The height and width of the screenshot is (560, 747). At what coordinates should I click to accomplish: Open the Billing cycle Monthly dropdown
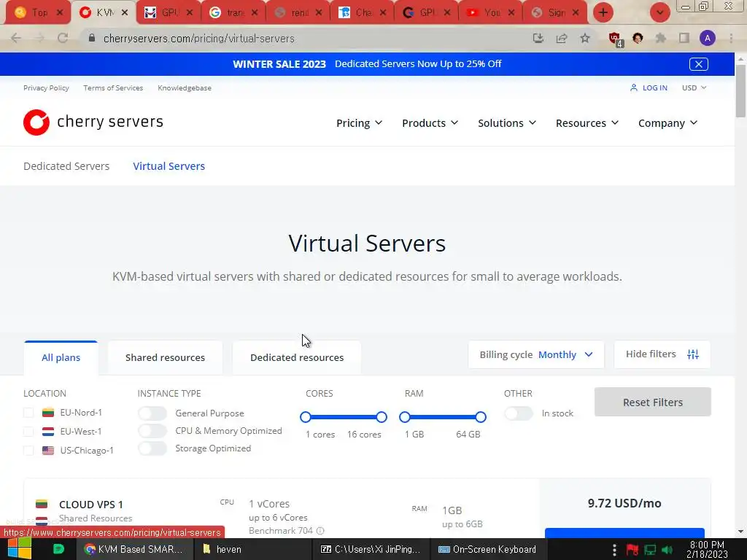coord(536,355)
